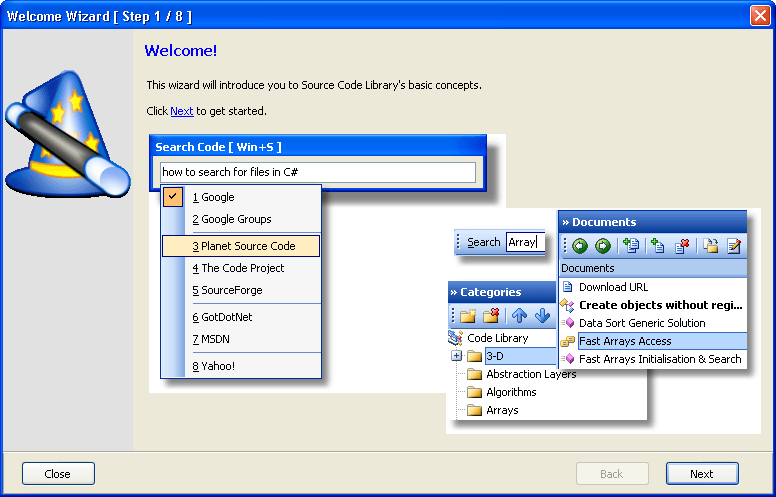The image size is (776, 497).
Task: Choose GotDotNet from the engine list
Action: tap(241, 317)
